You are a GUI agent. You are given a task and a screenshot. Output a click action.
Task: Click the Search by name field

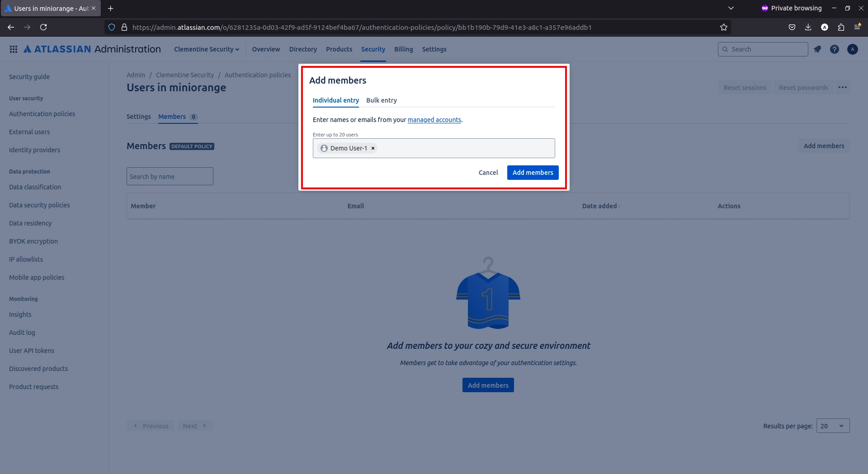(x=170, y=176)
